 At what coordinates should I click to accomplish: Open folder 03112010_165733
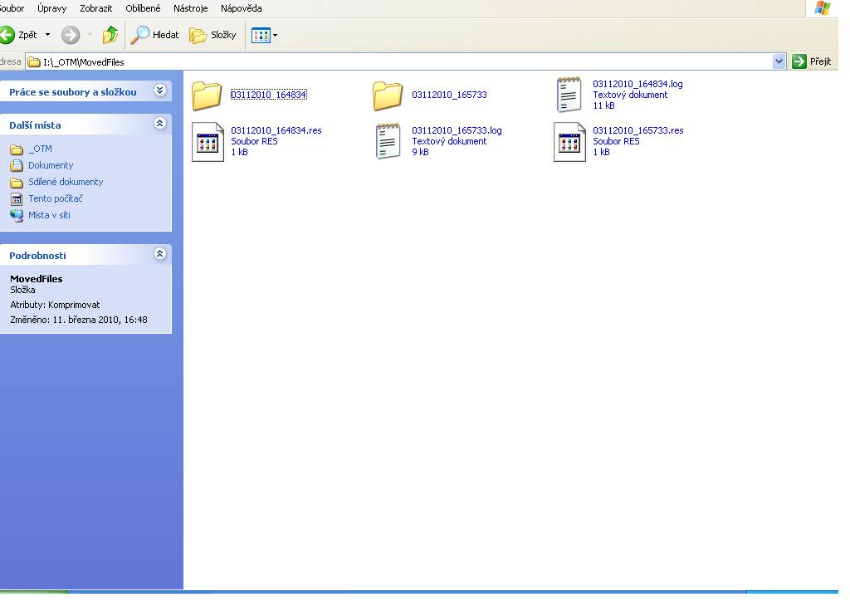pos(388,95)
